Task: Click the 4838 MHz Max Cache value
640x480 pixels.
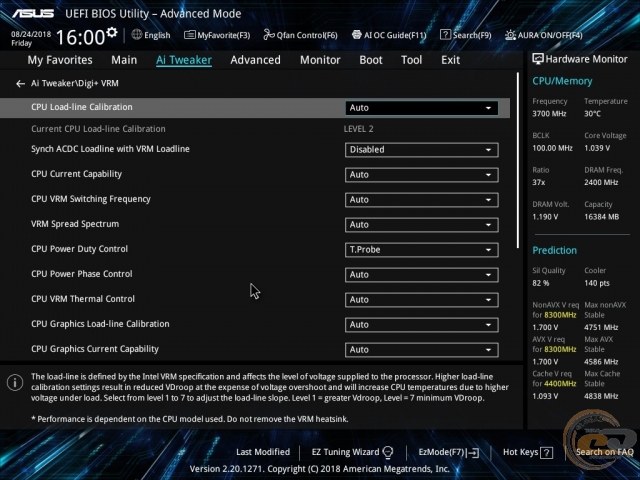Action: point(601,396)
